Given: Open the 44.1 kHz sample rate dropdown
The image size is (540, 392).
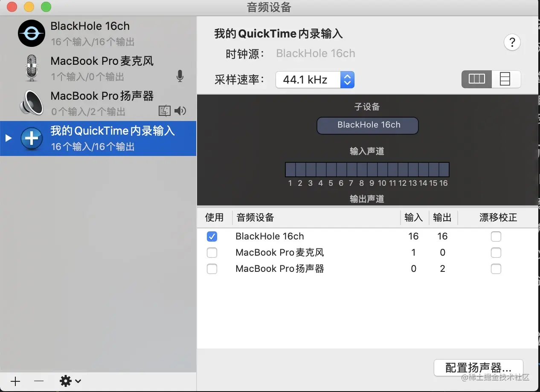Looking at the screenshot, I should point(315,80).
